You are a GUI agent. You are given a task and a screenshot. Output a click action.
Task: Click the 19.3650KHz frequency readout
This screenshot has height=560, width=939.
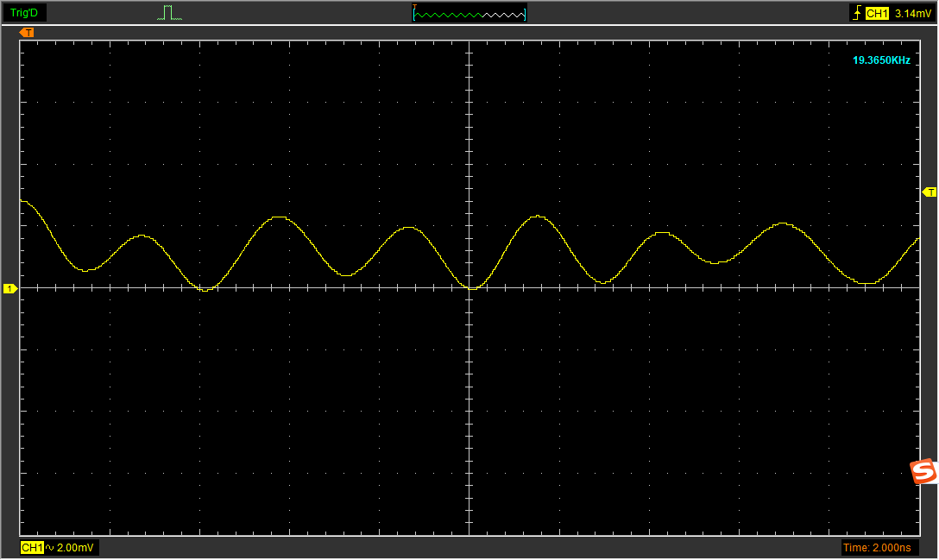click(881, 60)
